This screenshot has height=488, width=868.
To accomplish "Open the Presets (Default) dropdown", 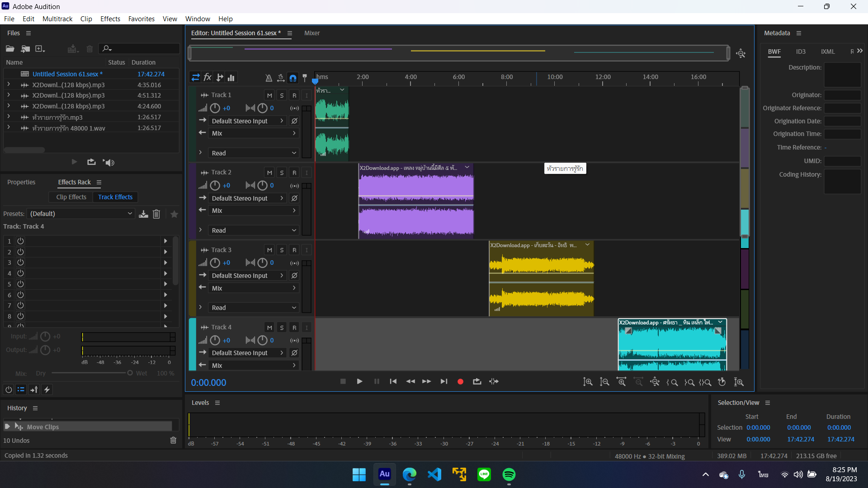I will (81, 214).
